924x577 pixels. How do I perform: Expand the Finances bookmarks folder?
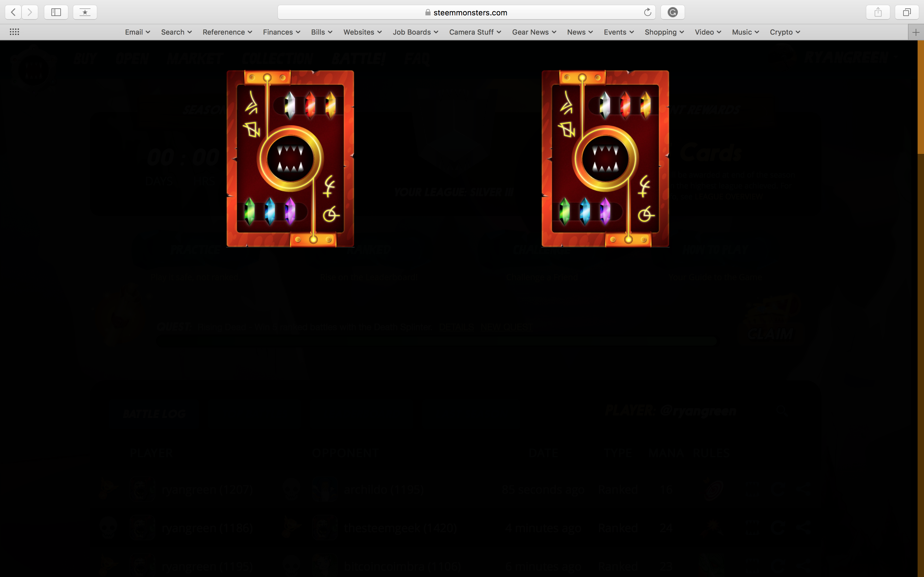281,32
